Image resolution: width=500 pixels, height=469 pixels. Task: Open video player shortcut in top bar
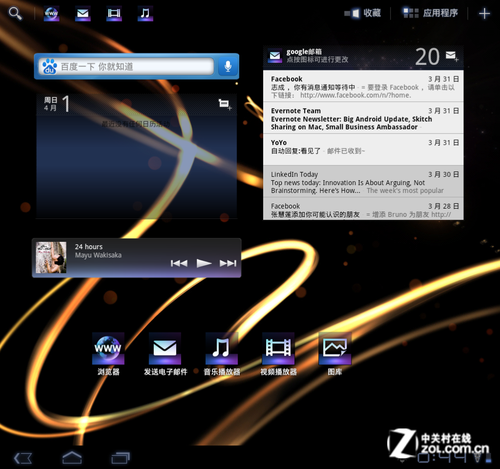(x=114, y=14)
